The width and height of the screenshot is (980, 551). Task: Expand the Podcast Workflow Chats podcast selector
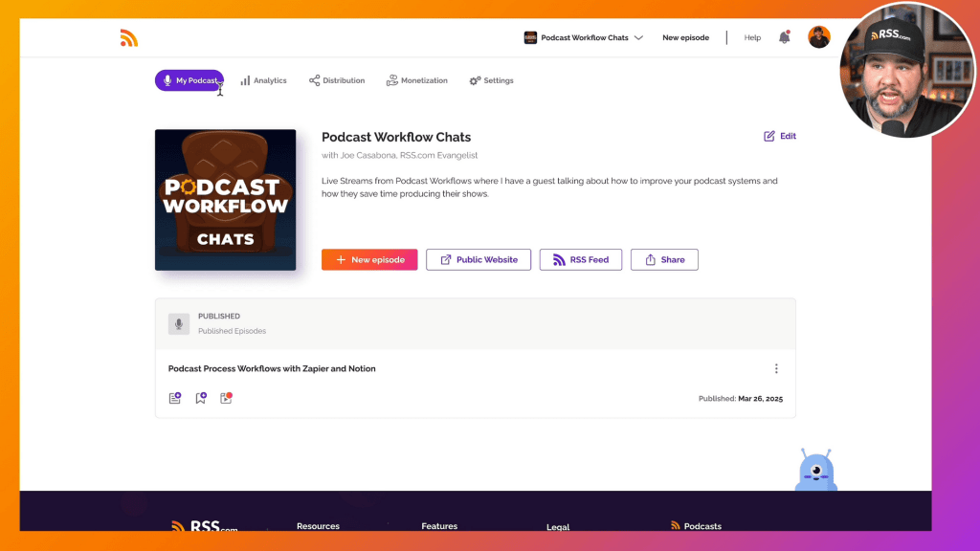click(584, 37)
